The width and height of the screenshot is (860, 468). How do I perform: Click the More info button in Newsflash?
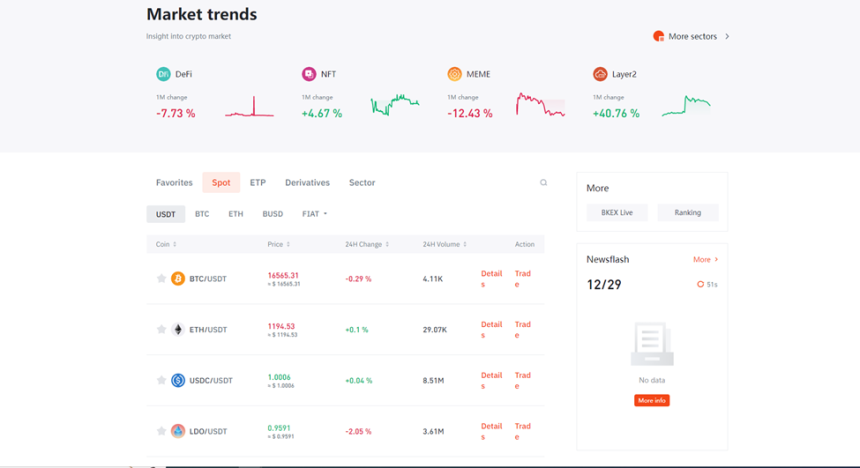[x=651, y=400]
